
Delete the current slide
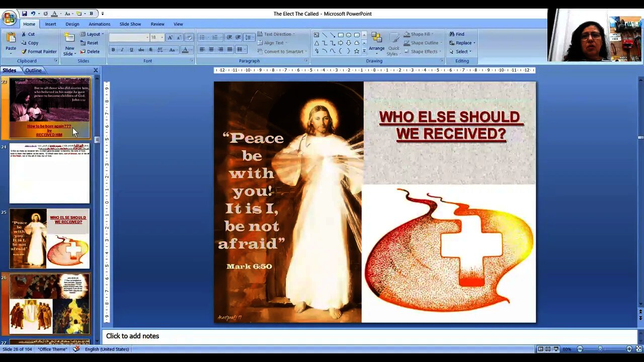pyautogui.click(x=90, y=51)
